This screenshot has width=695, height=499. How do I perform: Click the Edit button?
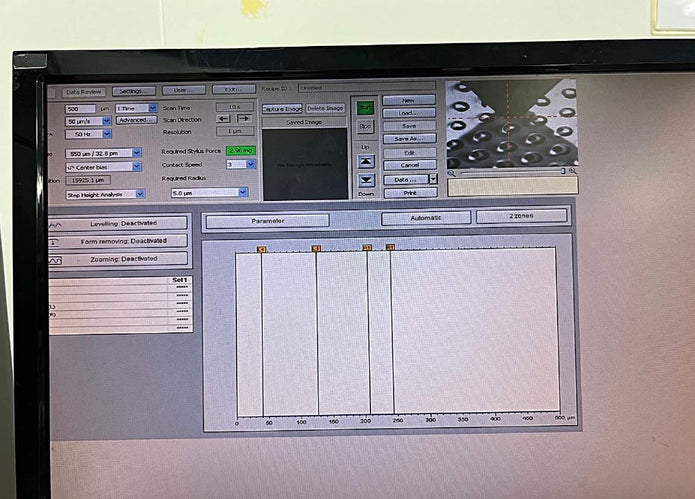point(410,153)
